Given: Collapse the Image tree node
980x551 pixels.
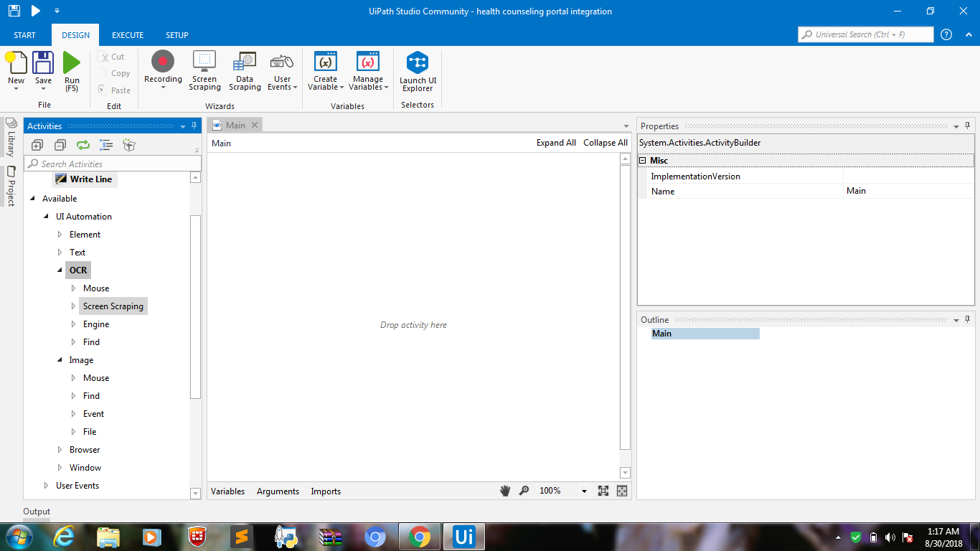Looking at the screenshot, I should point(60,360).
